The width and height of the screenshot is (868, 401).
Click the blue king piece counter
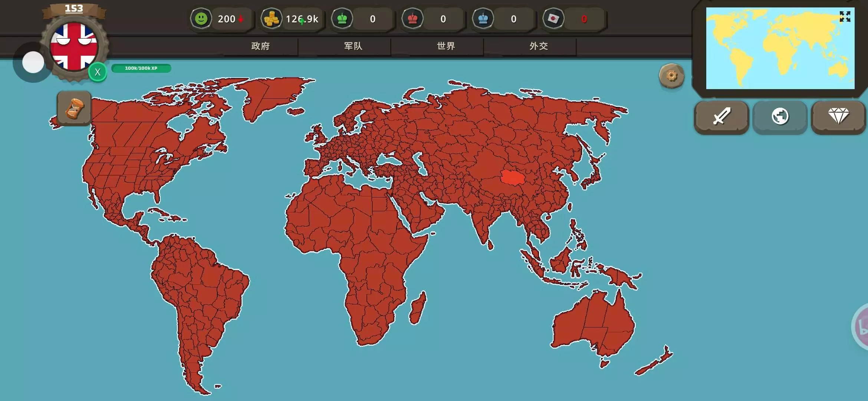coord(483,19)
